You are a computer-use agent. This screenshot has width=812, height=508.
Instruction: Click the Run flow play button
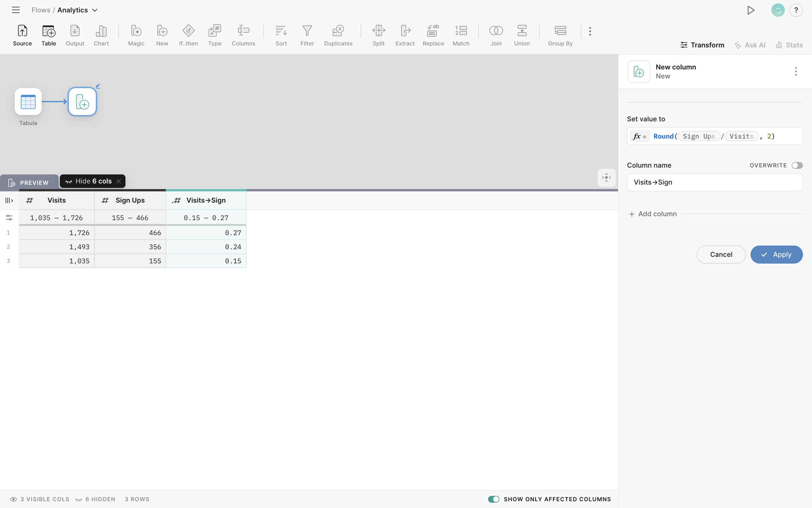[x=751, y=10]
